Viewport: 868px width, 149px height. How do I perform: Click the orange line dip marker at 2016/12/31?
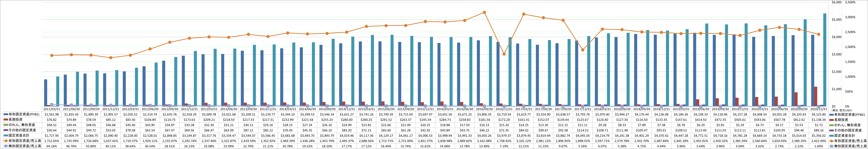504,54
